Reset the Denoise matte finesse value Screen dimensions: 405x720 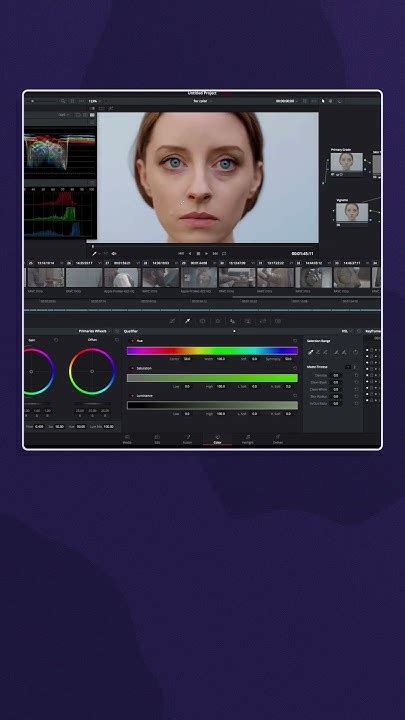click(356, 375)
